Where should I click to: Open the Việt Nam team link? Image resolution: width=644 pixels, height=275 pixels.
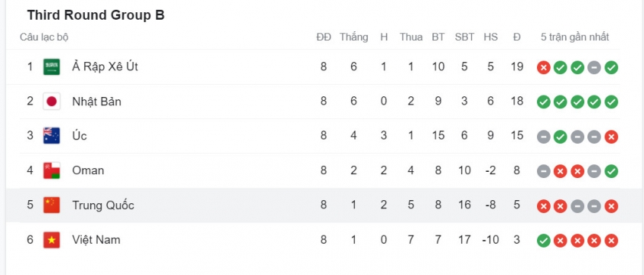coord(96,239)
